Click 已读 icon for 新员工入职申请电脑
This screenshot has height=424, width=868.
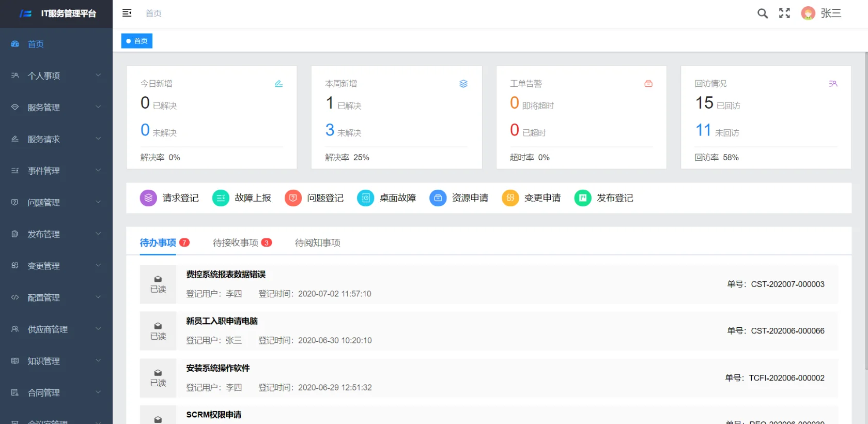tap(158, 331)
